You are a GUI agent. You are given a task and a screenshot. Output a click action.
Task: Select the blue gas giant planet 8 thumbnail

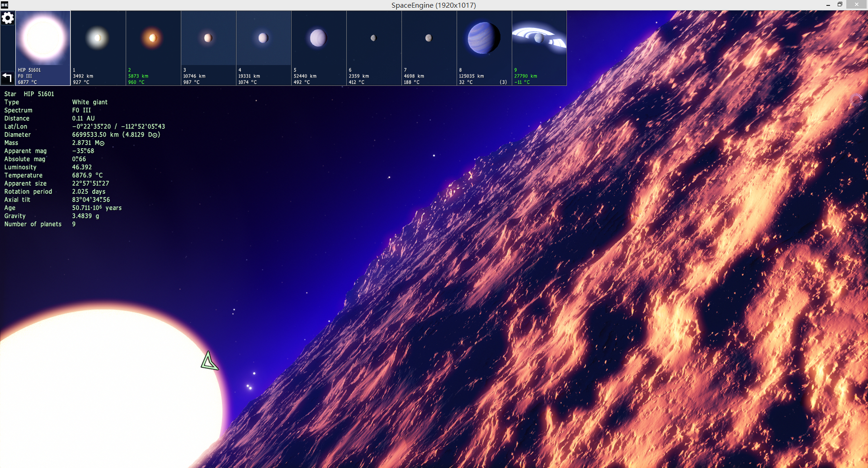pos(484,48)
